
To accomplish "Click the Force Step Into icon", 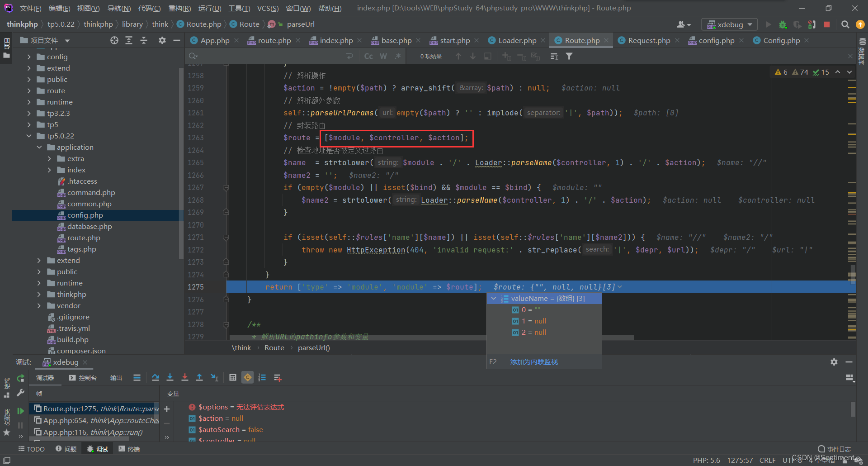I will point(185,377).
